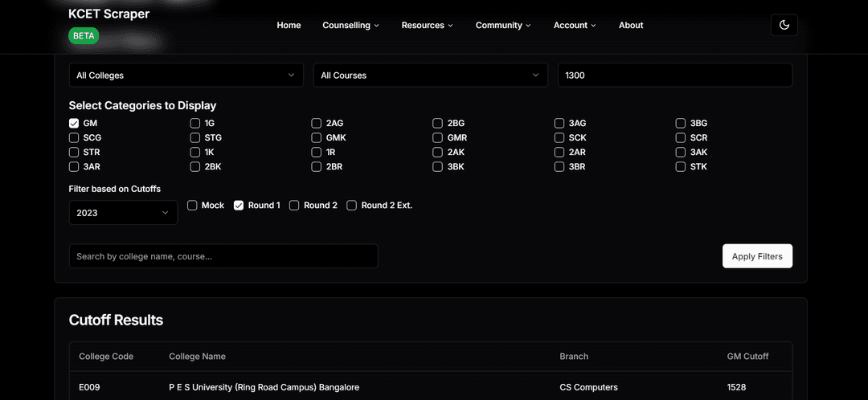Expand the Account menu
This screenshot has width=868, height=400.
point(574,25)
